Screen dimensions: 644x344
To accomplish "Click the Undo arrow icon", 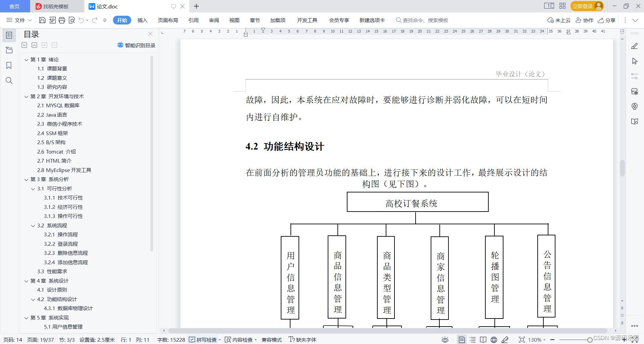I will [x=81, y=20].
